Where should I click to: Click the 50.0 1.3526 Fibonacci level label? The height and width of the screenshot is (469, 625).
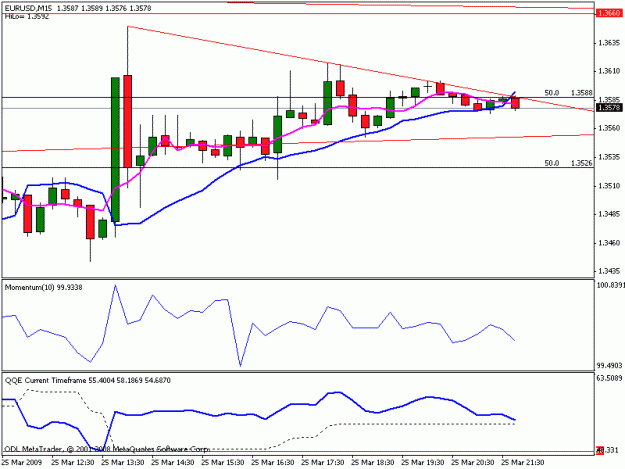[x=568, y=163]
